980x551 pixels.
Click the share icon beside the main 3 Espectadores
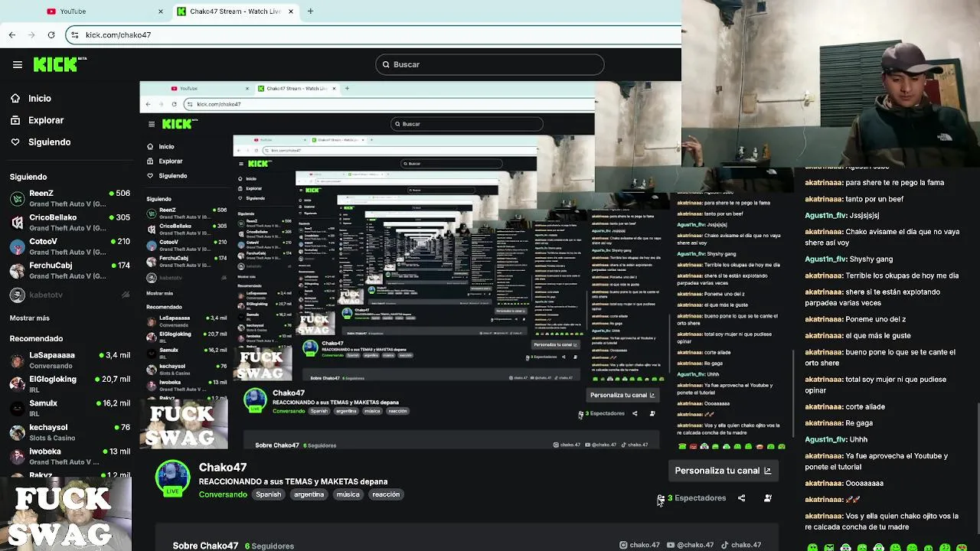tap(741, 498)
